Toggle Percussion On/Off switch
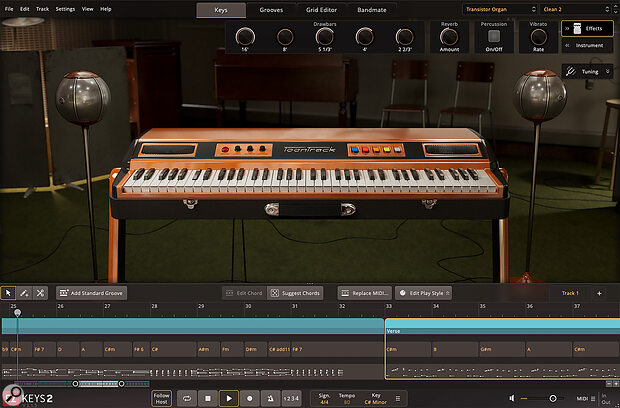Image resolution: width=620 pixels, height=408 pixels. [494, 36]
